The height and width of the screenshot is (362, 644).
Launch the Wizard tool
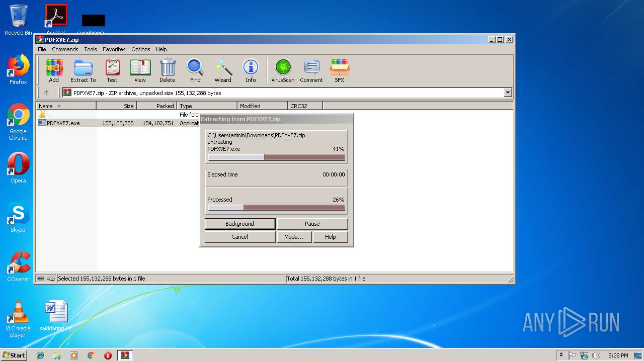click(223, 70)
